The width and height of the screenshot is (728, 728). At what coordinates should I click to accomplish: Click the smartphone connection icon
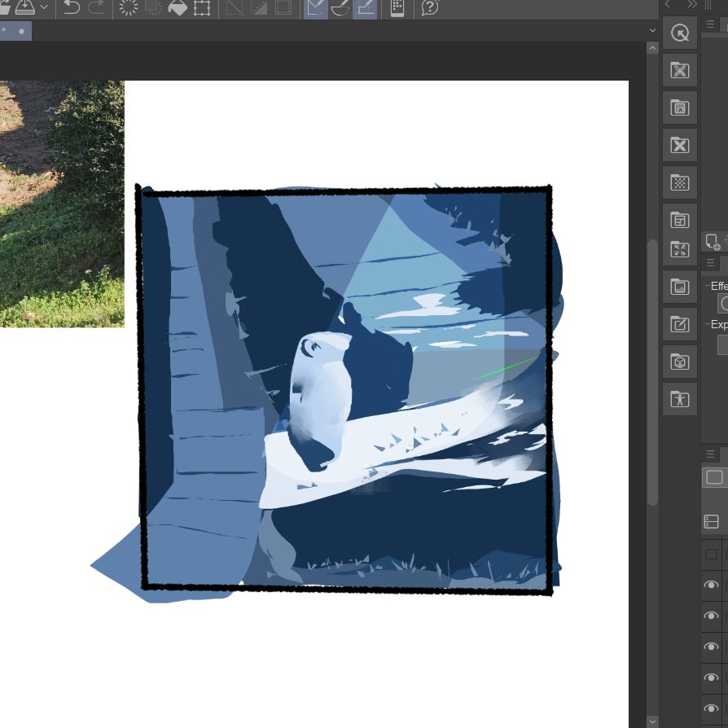(x=397, y=7)
